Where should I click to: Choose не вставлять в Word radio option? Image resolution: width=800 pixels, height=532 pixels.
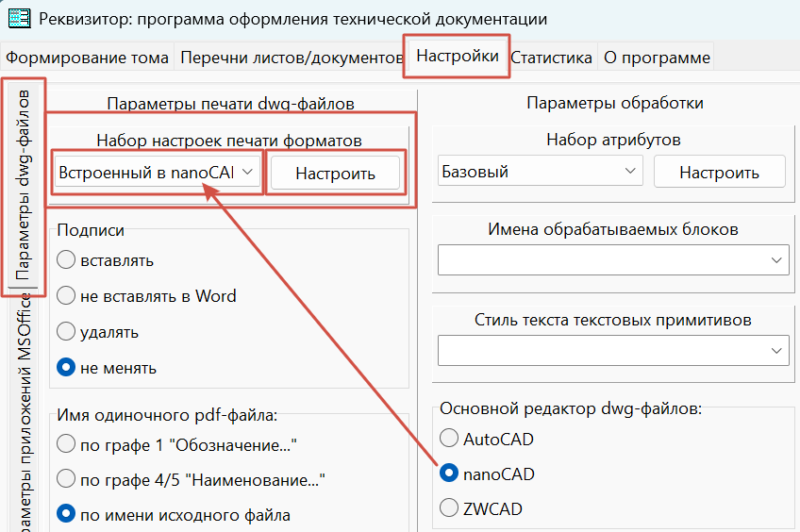(146, 296)
